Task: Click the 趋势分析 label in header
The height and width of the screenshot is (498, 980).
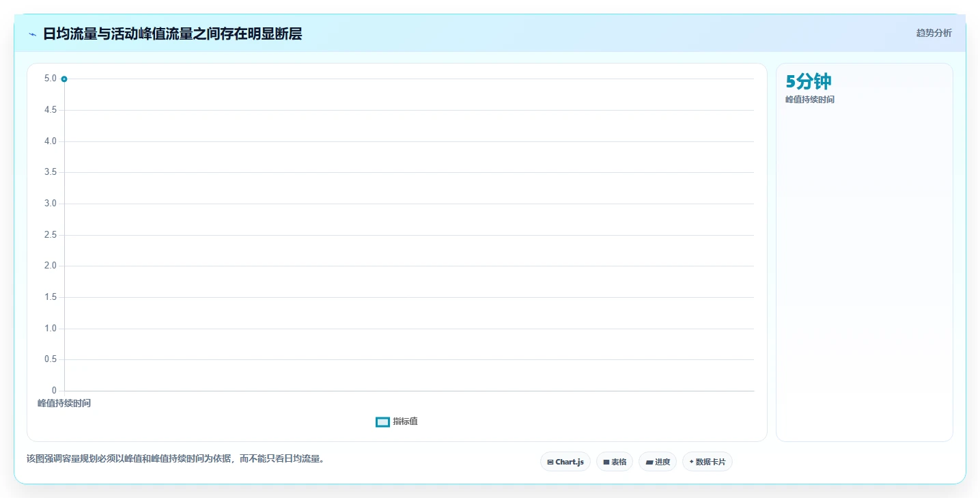Action: click(x=934, y=33)
